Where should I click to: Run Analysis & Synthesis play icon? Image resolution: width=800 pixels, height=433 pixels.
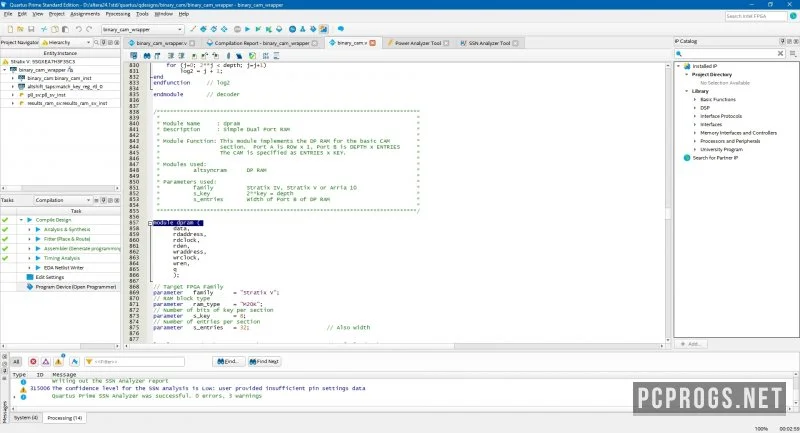pyautogui.click(x=38, y=230)
